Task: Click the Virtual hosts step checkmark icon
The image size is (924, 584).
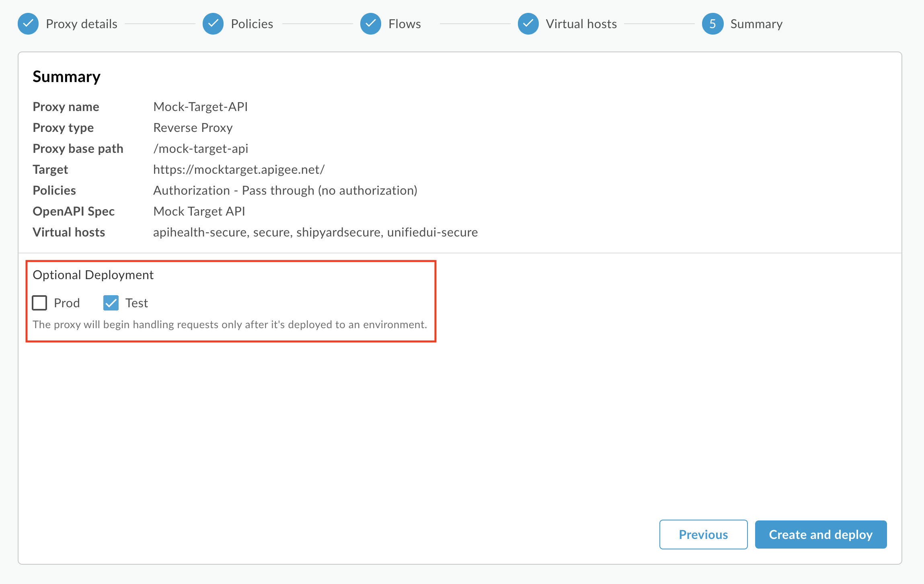Action: (528, 24)
